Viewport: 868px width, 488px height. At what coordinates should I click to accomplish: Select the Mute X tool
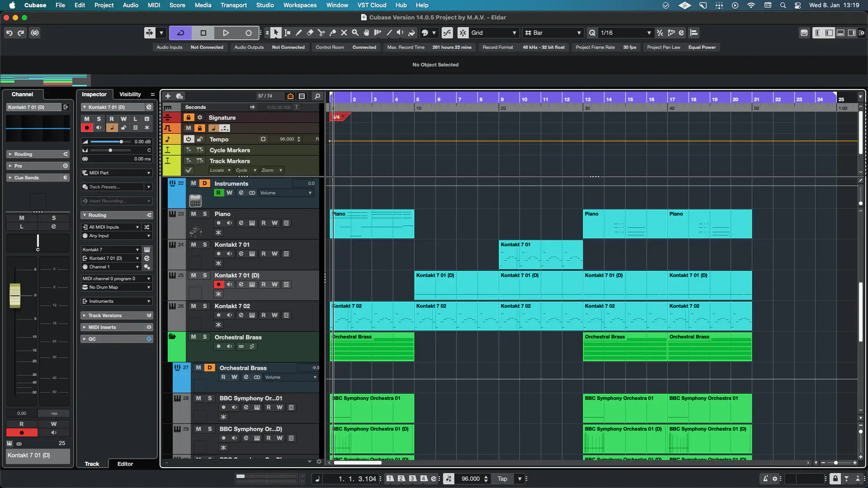(344, 33)
